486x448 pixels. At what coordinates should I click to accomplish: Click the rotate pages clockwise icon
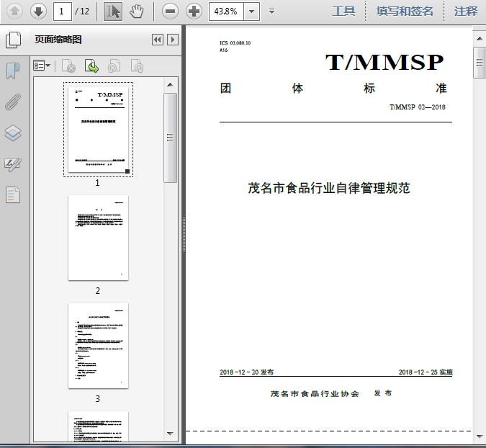pos(137,66)
